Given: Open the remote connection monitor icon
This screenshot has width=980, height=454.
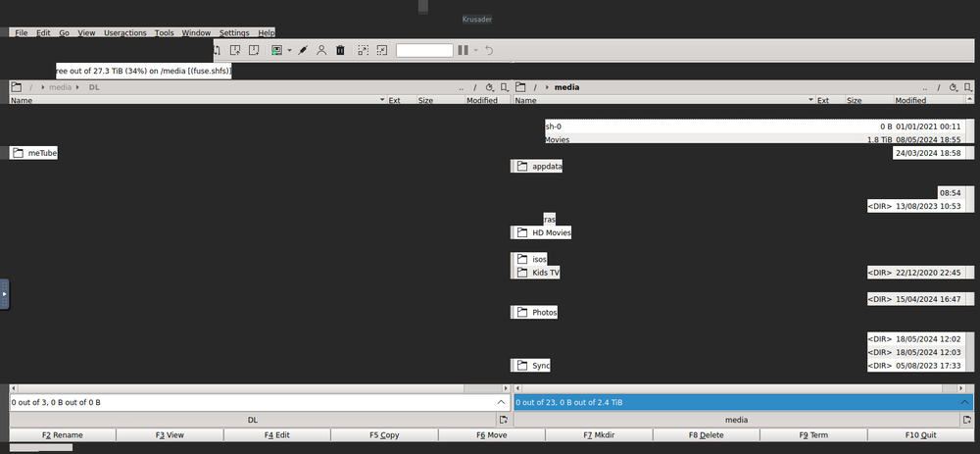Looking at the screenshot, I should 277,50.
